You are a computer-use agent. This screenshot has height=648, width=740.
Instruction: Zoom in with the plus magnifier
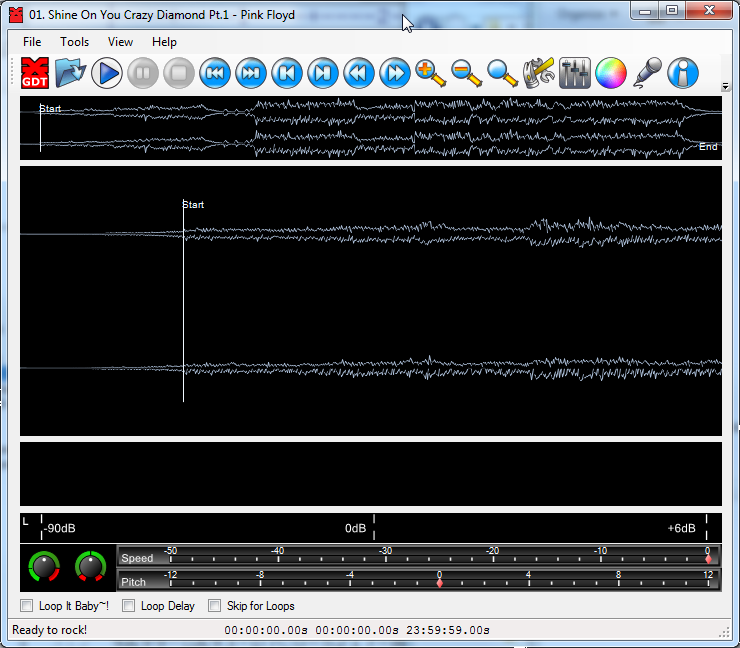(x=430, y=74)
